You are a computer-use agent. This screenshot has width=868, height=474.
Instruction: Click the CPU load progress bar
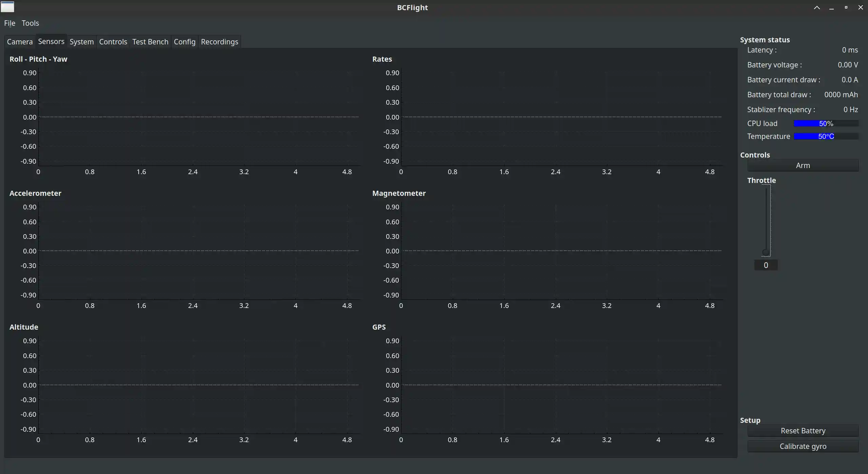pyautogui.click(x=825, y=123)
